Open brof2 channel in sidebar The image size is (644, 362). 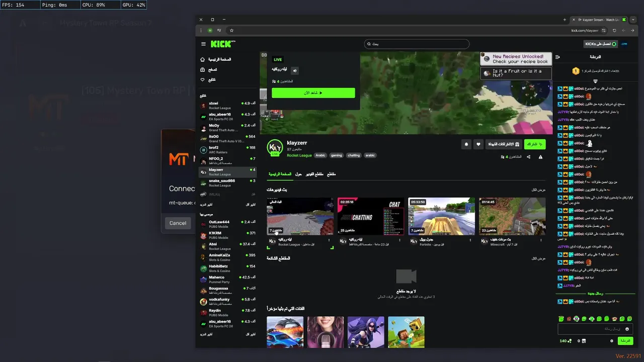[228, 149]
